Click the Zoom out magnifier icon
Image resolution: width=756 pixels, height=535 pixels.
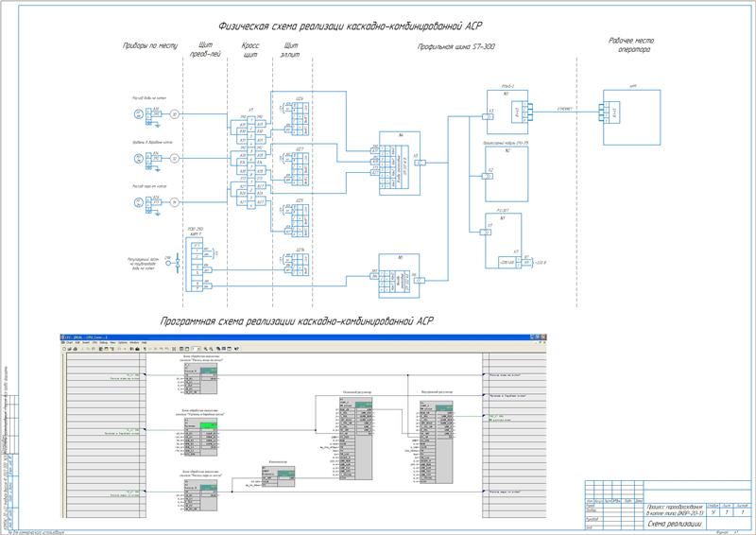point(211,349)
